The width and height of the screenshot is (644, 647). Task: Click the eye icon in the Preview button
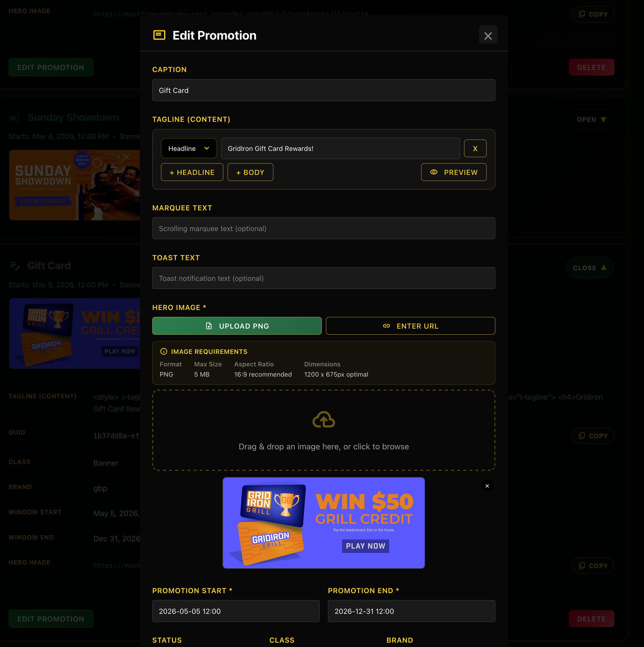[434, 172]
